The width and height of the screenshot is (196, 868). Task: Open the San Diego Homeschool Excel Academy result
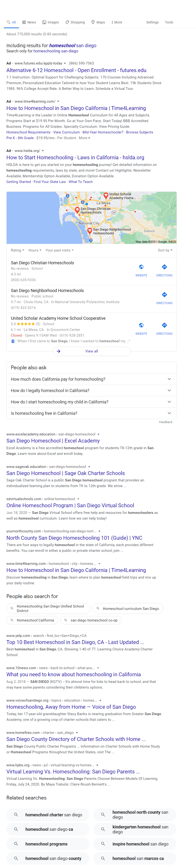[x=53, y=441]
